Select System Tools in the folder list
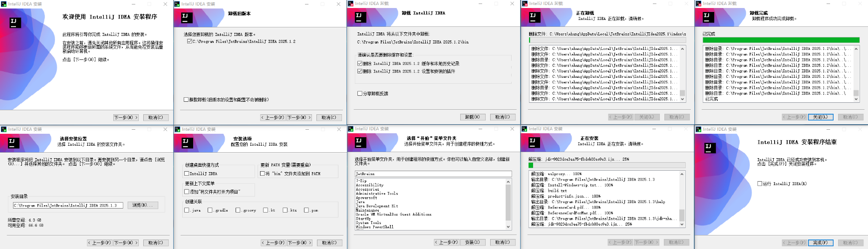Image resolution: width=868 pixels, height=249 pixels. point(369,223)
